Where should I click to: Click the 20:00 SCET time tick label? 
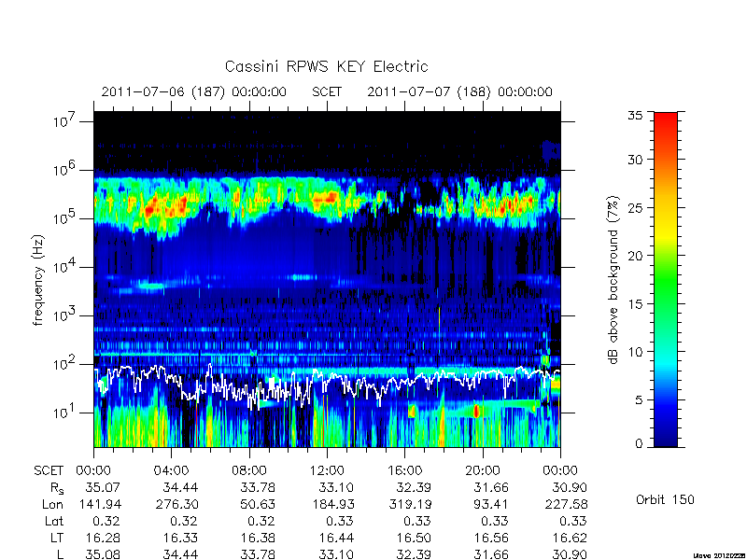[x=483, y=471]
